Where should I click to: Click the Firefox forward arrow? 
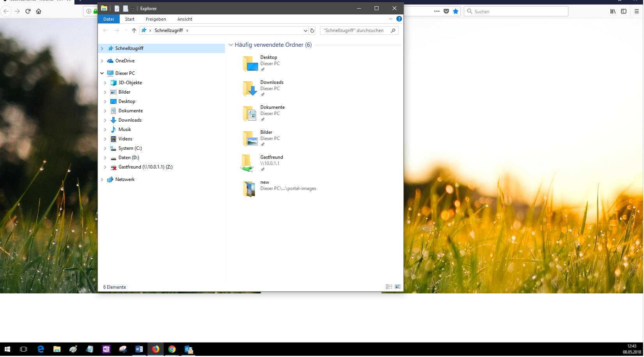tap(17, 11)
